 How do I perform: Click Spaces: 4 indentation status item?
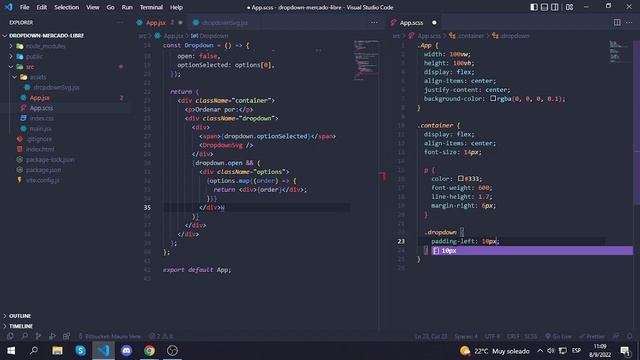click(466, 336)
